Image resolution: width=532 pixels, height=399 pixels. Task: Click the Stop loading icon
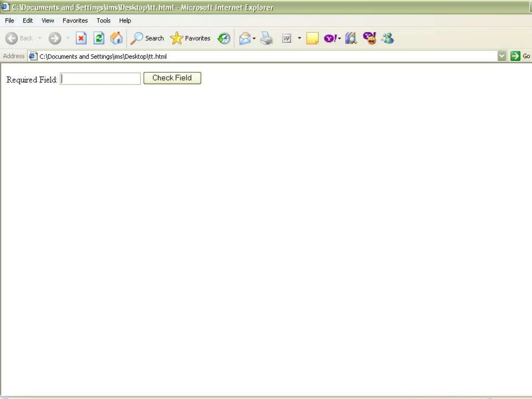pyautogui.click(x=81, y=38)
